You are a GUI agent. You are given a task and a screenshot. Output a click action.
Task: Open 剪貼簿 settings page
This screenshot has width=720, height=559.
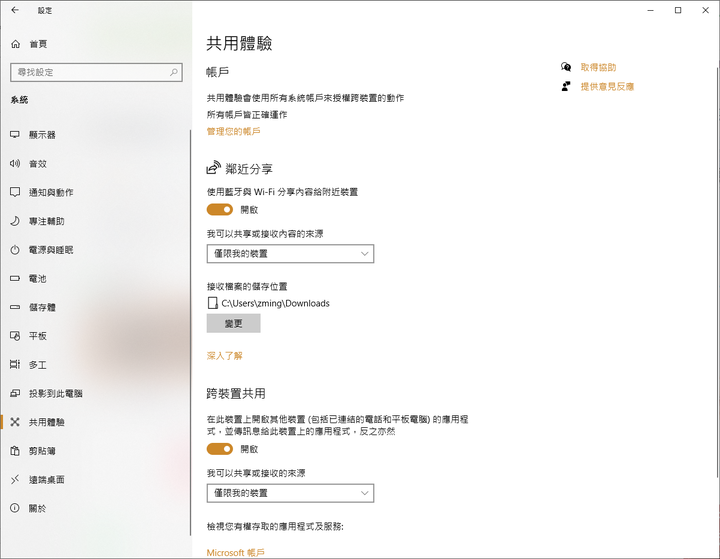pyautogui.click(x=96, y=451)
